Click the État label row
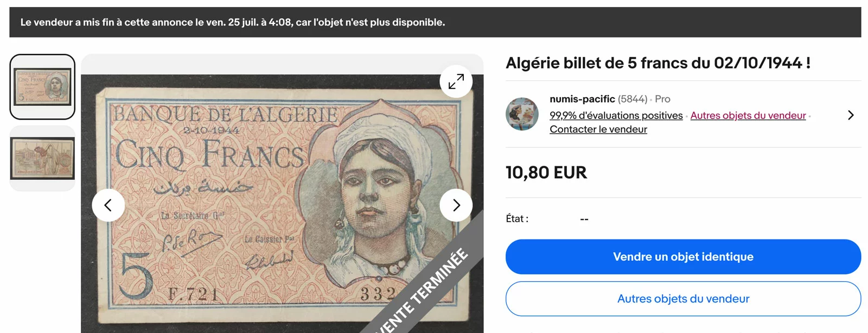Viewport: 868px width, 333px height. [x=683, y=219]
